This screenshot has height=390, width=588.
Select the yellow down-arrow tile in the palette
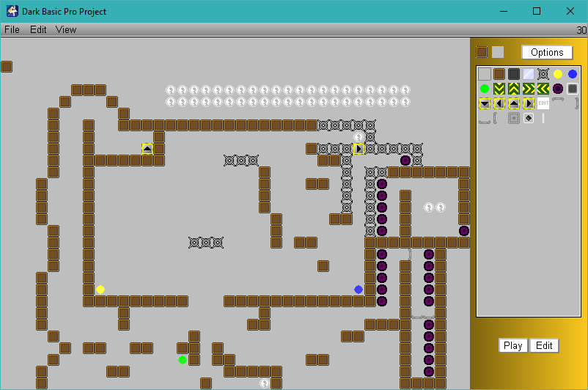click(x=485, y=103)
